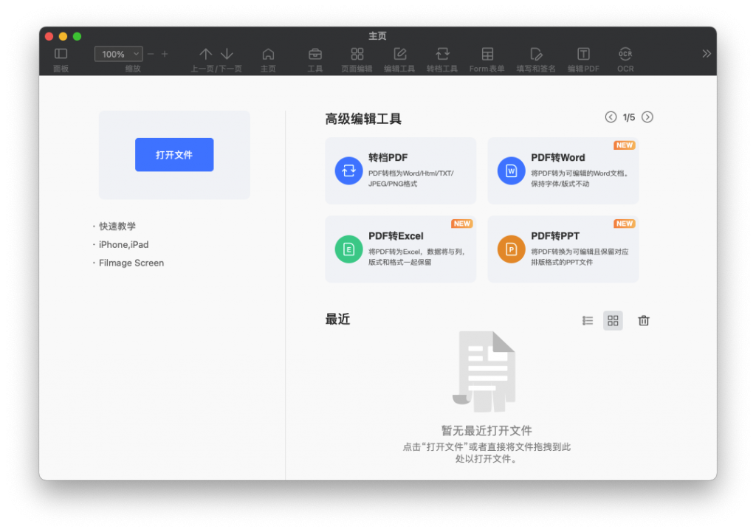Toggle the 面板 sidebar panel icon
756x532 pixels.
point(61,53)
